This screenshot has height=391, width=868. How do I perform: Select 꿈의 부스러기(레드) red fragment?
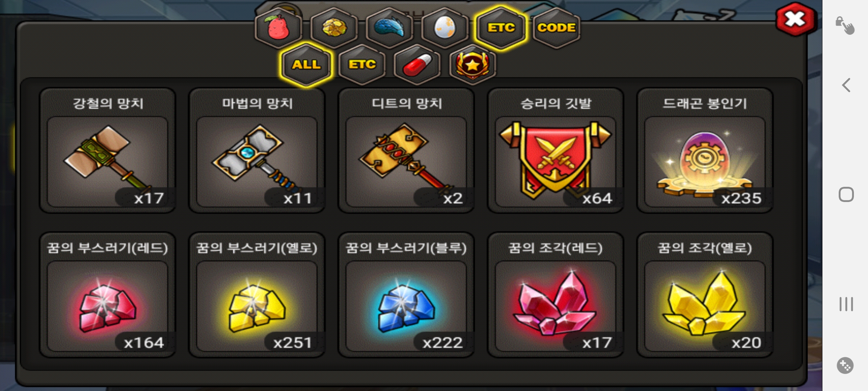tap(107, 295)
